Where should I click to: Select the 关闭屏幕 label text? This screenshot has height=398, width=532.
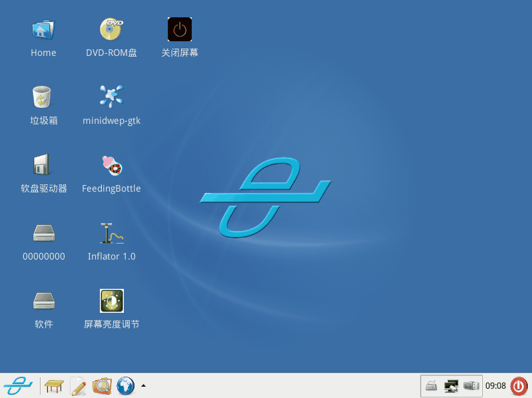(180, 53)
